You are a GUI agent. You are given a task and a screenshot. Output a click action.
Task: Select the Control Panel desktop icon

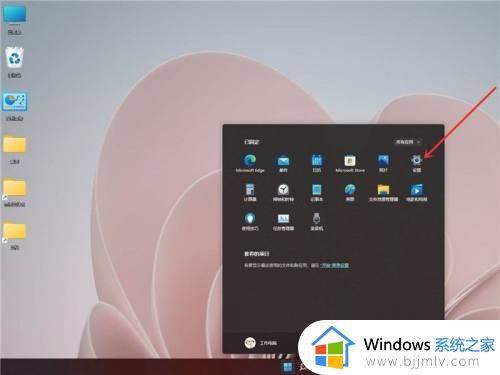(x=14, y=106)
